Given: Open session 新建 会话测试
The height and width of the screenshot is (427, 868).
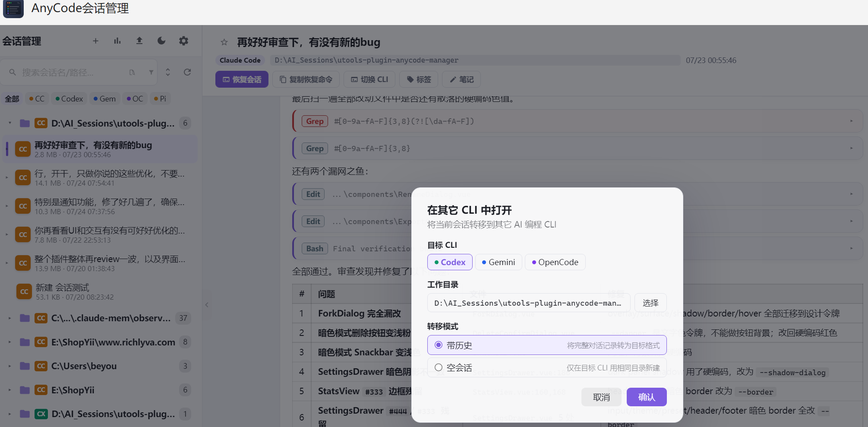Looking at the screenshot, I should pos(100,291).
